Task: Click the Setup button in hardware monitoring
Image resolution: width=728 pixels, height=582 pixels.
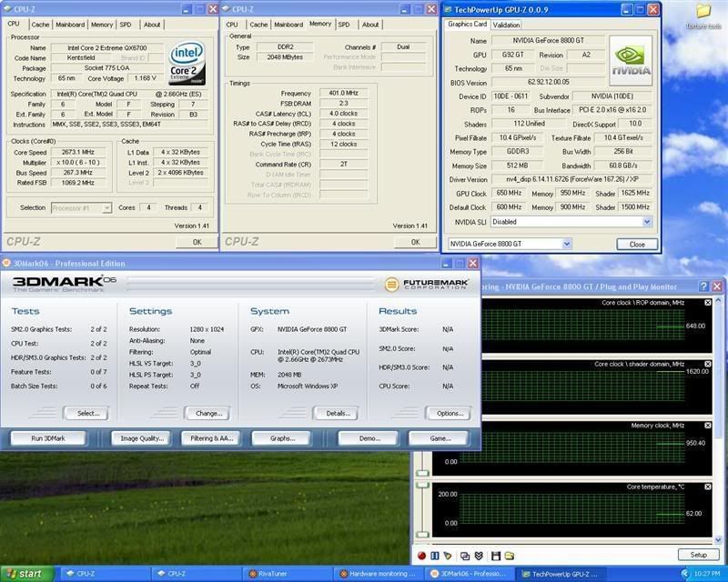Action: (698, 555)
